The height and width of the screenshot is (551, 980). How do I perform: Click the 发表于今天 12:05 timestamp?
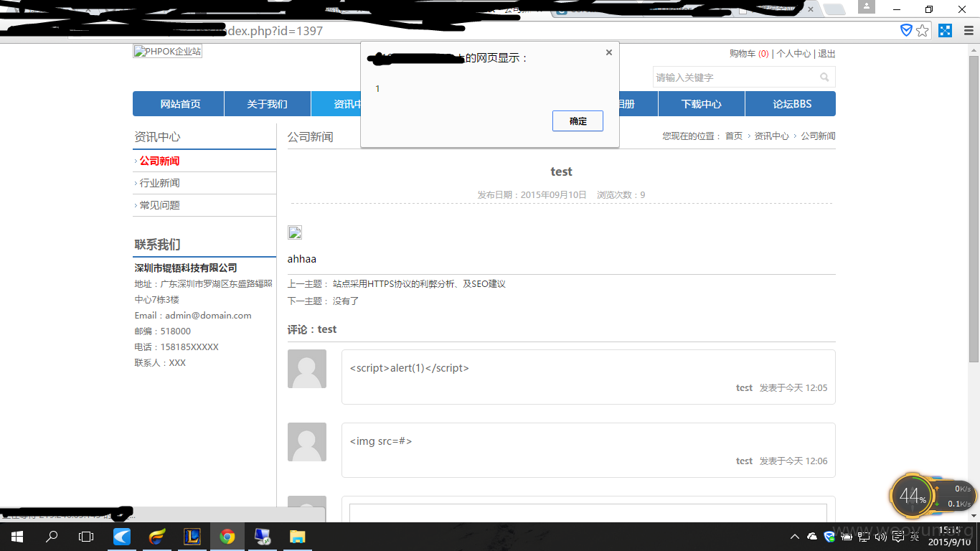click(793, 388)
